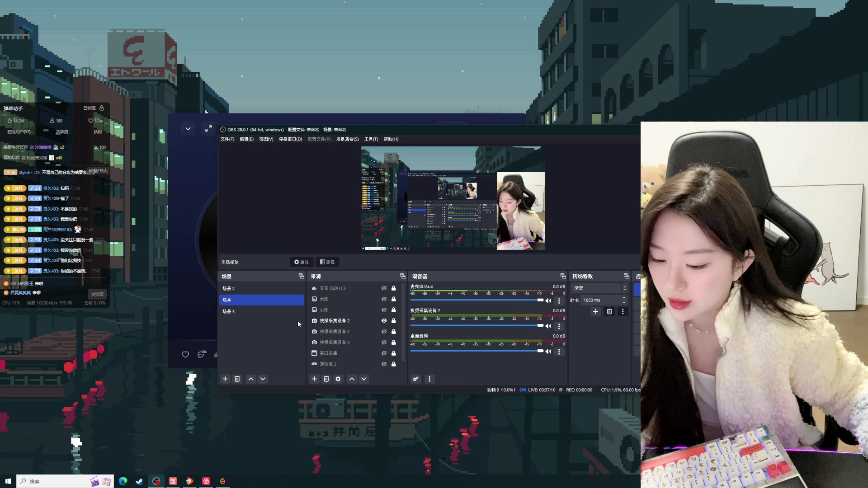The width and height of the screenshot is (868, 488).
Task: Open the 工具(T) menu
Action: pyautogui.click(x=371, y=139)
